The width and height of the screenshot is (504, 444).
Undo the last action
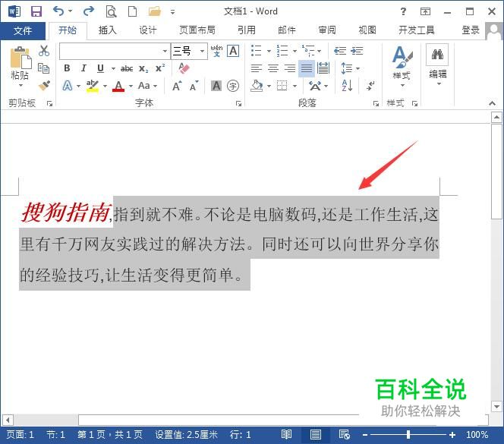[58, 11]
